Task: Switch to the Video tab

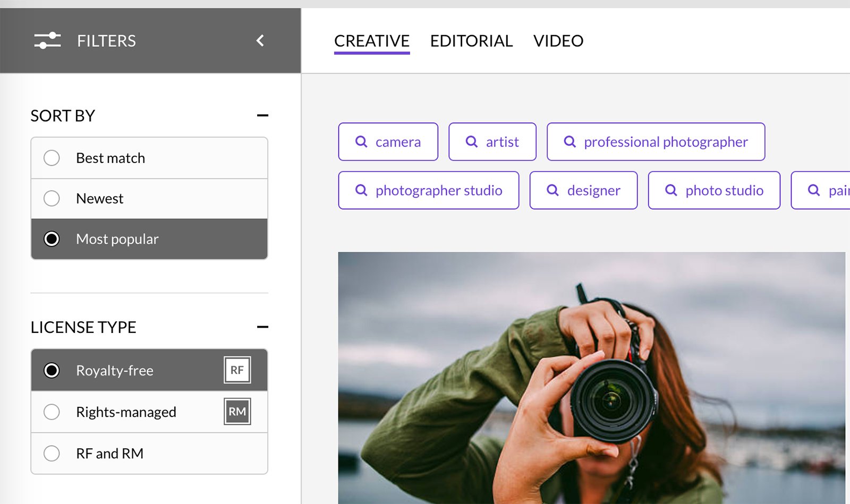Action: click(x=558, y=41)
